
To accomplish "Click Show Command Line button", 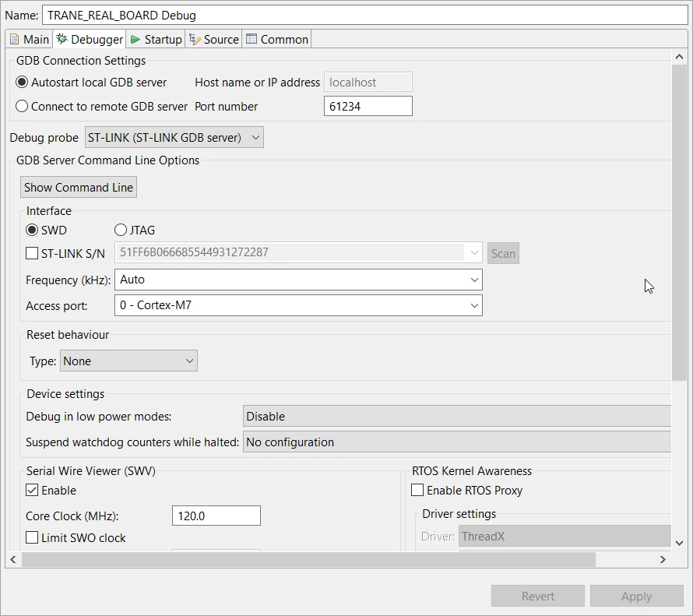I will (79, 188).
